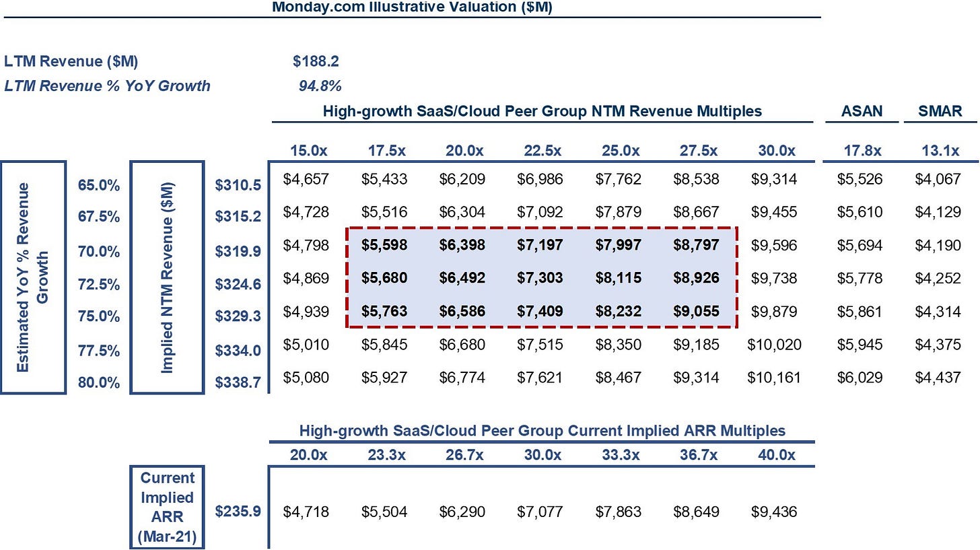Click the $5,526 ASAN valuation cell
Viewport: 980px width, 550px height.
pos(860,179)
